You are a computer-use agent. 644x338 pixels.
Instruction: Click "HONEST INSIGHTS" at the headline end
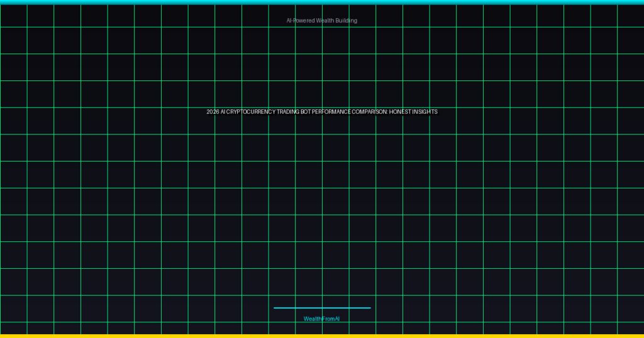click(x=413, y=112)
